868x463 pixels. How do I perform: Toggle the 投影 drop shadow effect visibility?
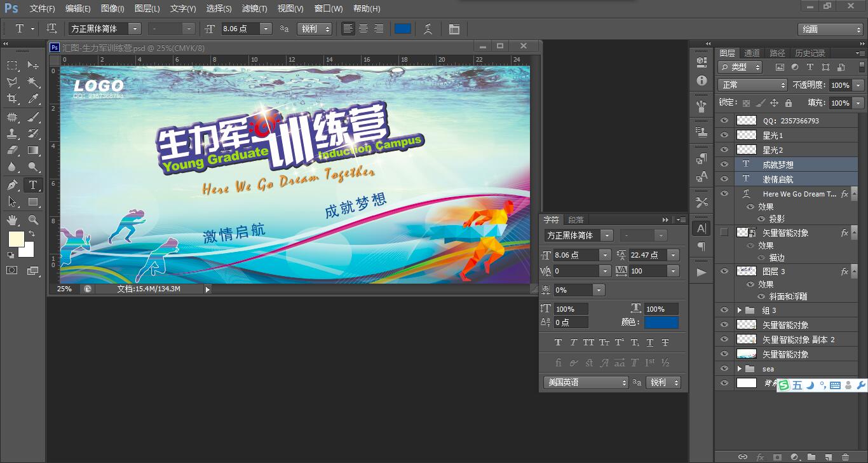pos(762,218)
